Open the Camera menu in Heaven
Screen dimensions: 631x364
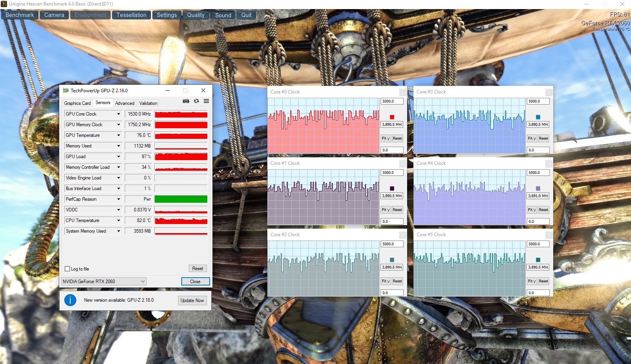[54, 15]
